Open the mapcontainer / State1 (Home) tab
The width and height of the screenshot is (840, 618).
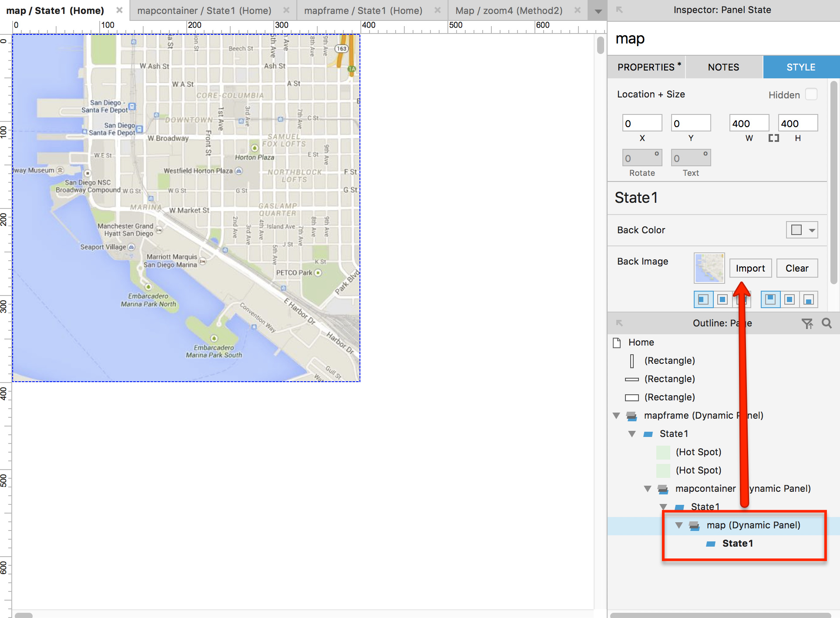pos(204,10)
